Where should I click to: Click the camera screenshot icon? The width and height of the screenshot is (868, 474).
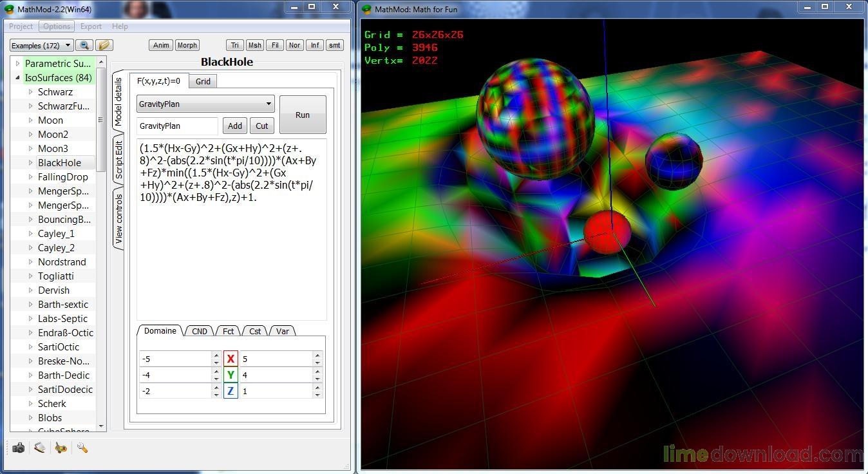tap(19, 448)
